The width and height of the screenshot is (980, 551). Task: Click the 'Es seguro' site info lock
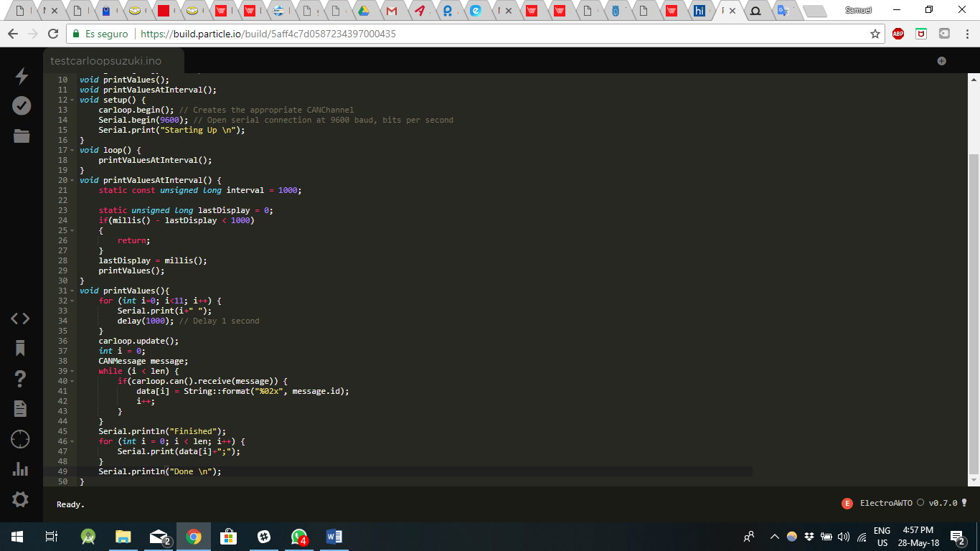[x=100, y=34]
